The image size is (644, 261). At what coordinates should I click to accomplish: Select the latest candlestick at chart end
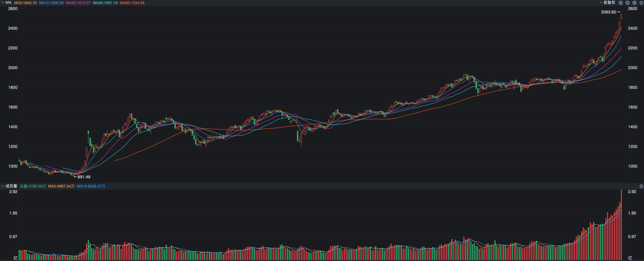[x=621, y=16]
